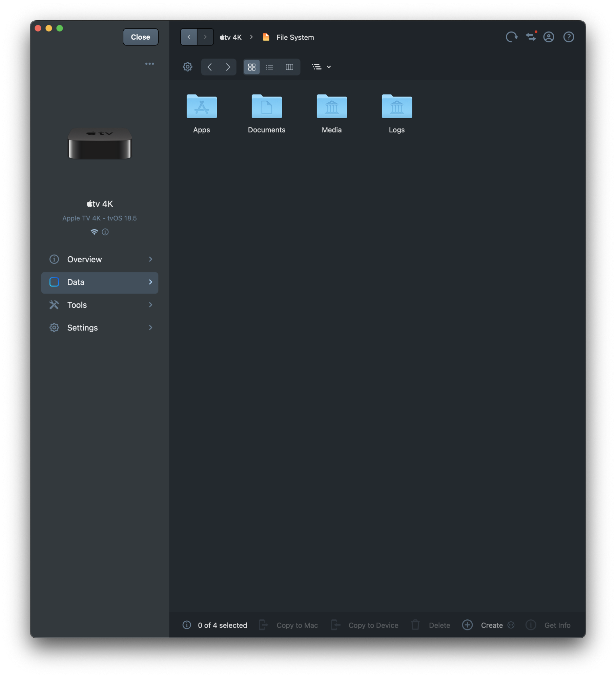The height and width of the screenshot is (678, 616).
Task: Click the '0 of 4 selected' status text
Action: pos(223,625)
